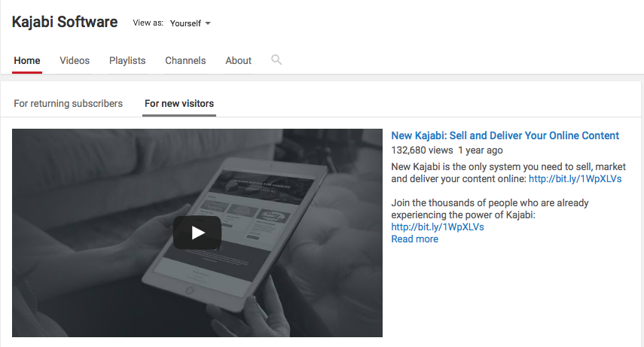This screenshot has height=347, width=644.
Task: Expand description with Read more
Action: point(414,239)
